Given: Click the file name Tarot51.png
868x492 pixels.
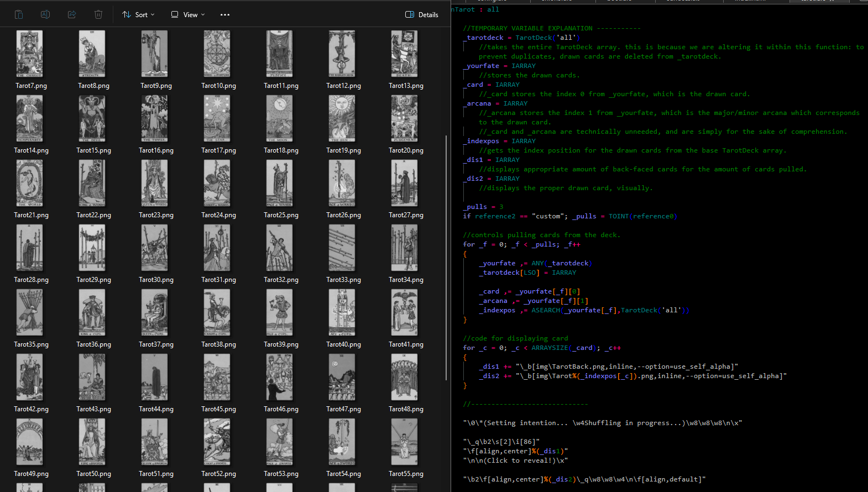Looking at the screenshot, I should click(156, 474).
